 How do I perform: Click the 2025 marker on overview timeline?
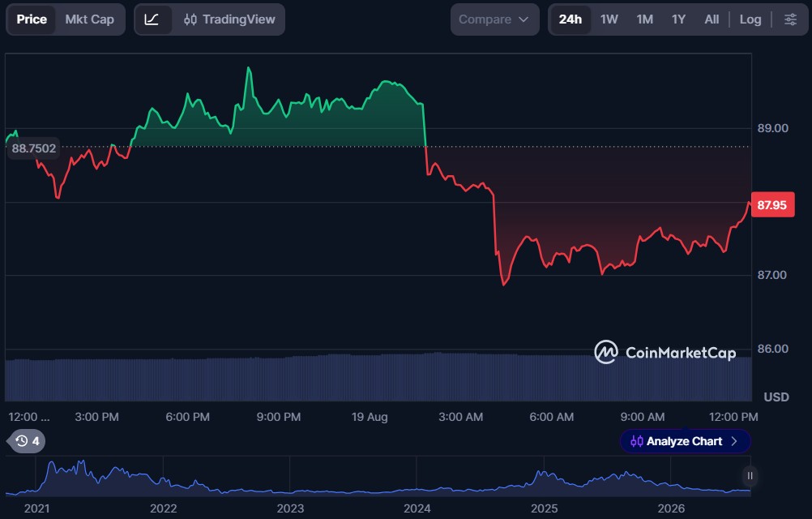tap(545, 508)
